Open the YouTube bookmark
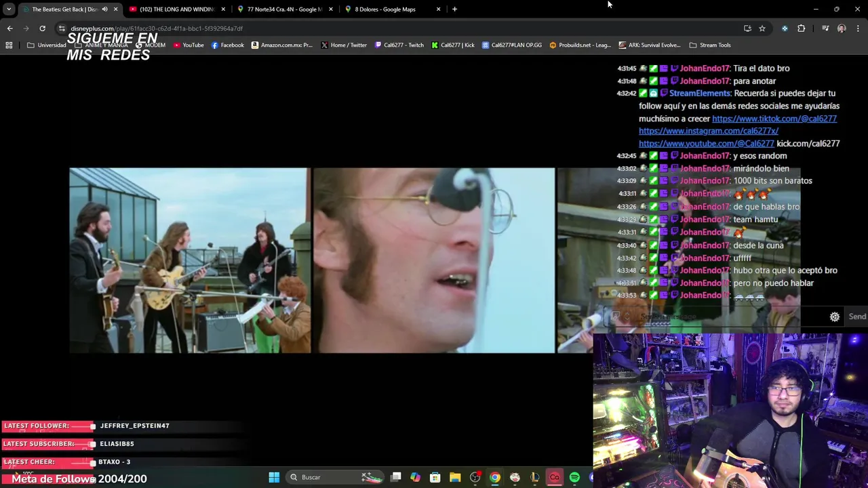This screenshot has width=868, height=488. point(189,45)
